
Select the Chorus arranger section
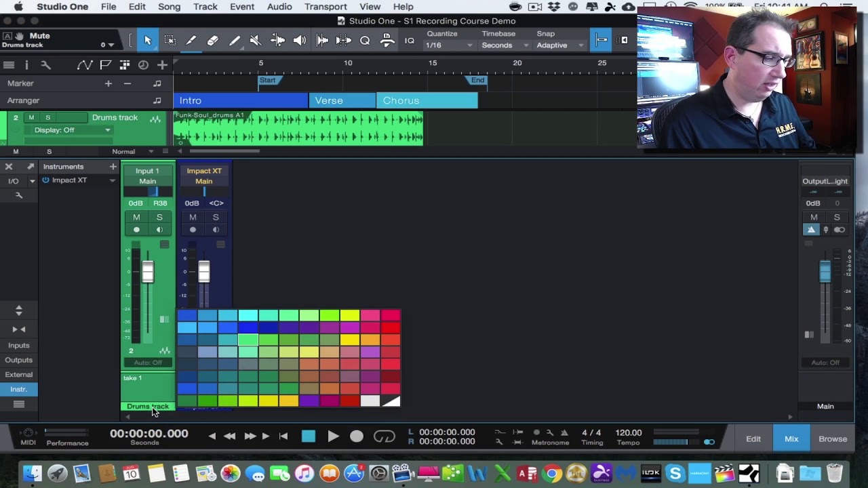[x=427, y=101]
